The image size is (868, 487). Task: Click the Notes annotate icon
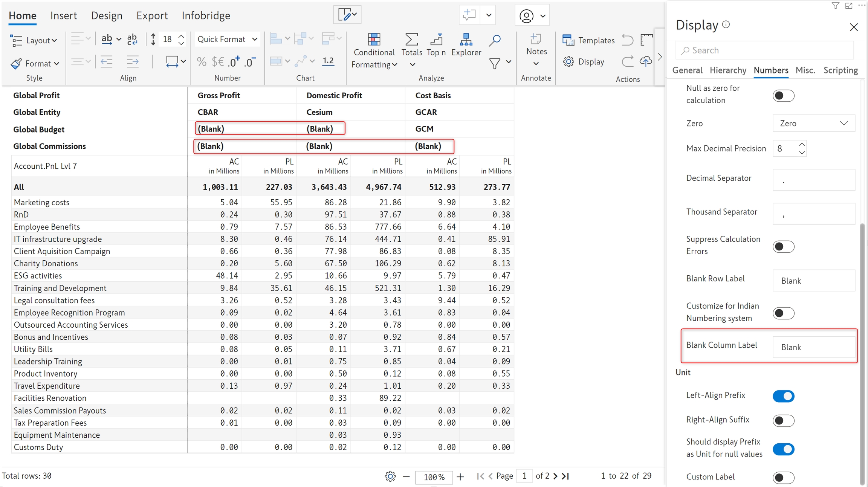tap(536, 39)
